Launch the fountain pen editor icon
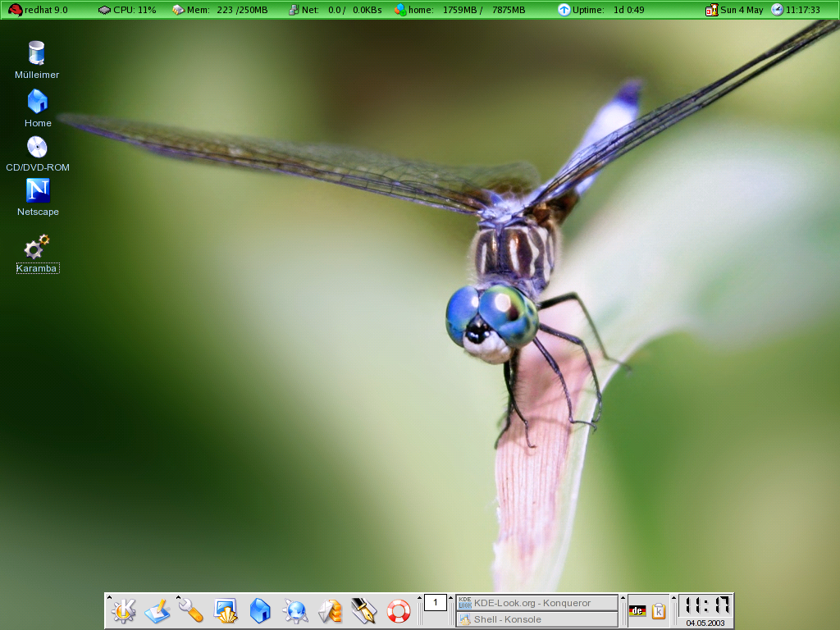Screen dimensions: 840x630 point(363,611)
